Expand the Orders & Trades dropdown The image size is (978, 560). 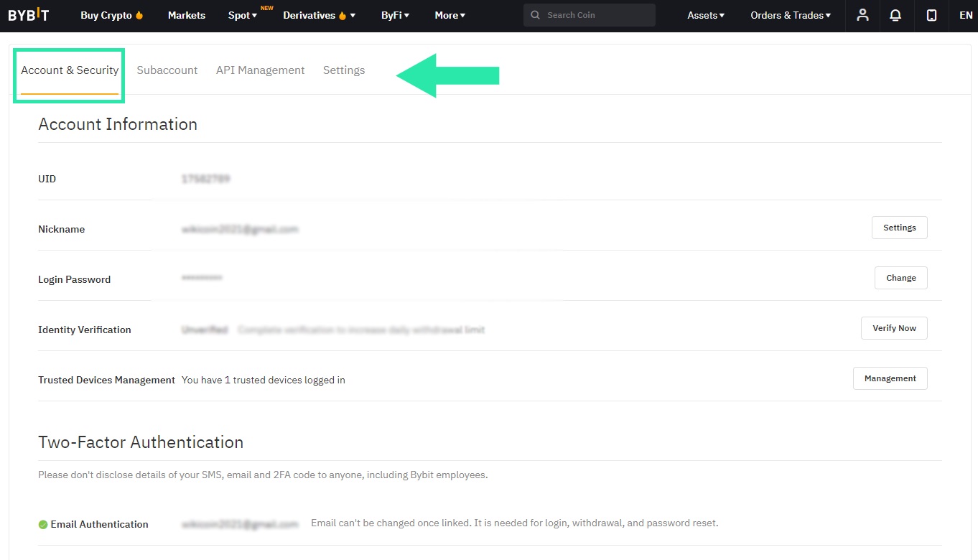point(791,15)
